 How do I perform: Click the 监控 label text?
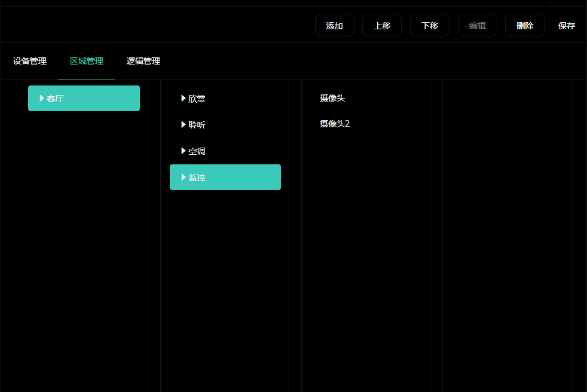click(197, 177)
